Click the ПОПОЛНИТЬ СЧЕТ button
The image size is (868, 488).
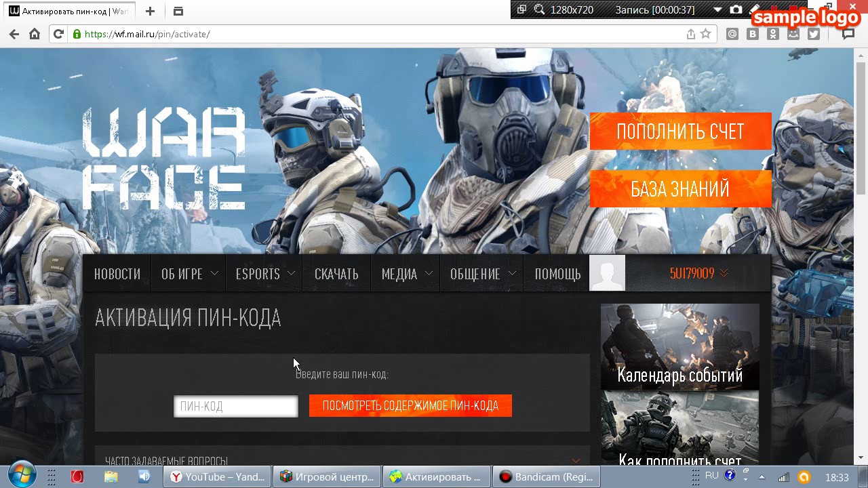tap(681, 131)
